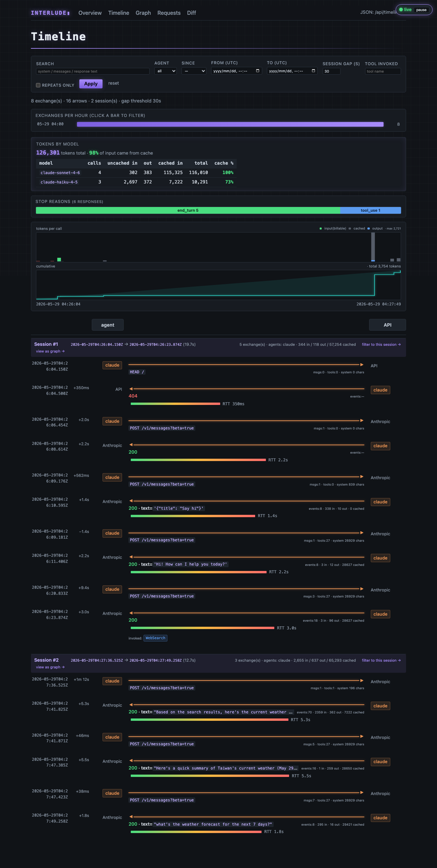Click the reset filters link
437x868 pixels.
coord(113,83)
